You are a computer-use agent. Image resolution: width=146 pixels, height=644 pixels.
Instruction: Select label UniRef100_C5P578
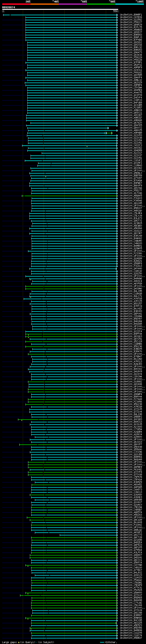point(131,477)
